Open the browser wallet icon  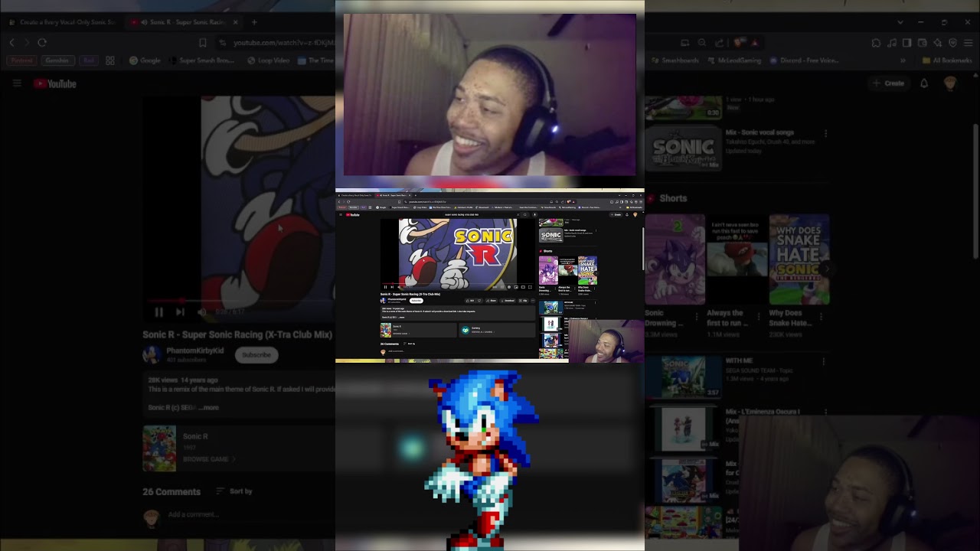923,43
